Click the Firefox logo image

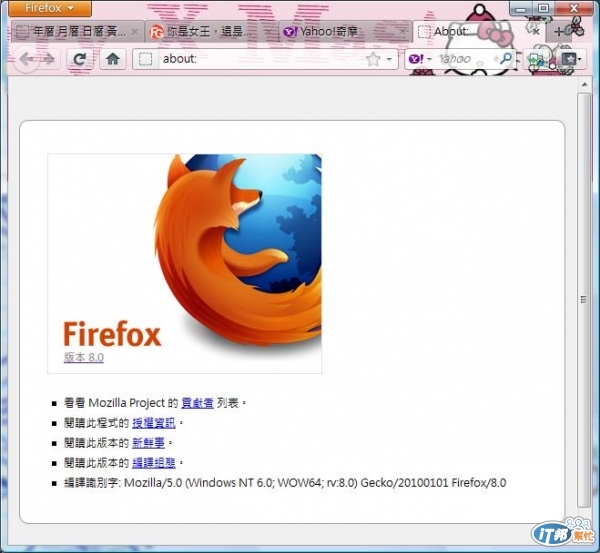coord(184,263)
